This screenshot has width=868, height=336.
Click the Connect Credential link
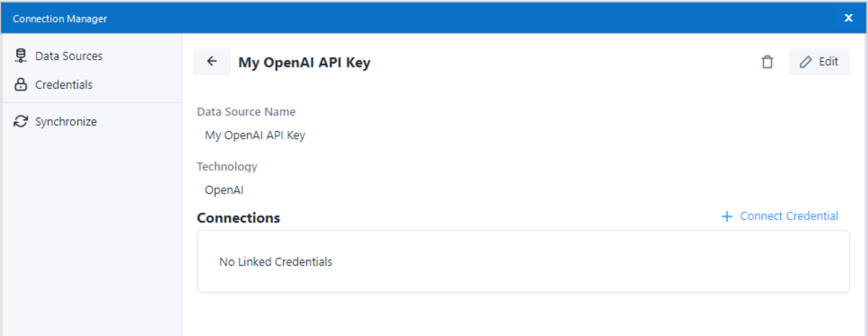tap(789, 216)
